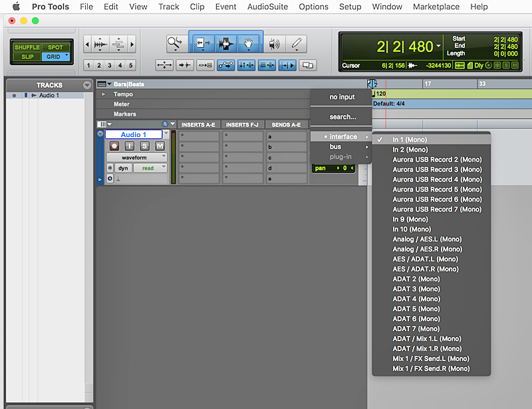This screenshot has height=409, width=532.
Task: Toggle Audio 1 show/hide dot in Tracks list
Action: pos(14,95)
